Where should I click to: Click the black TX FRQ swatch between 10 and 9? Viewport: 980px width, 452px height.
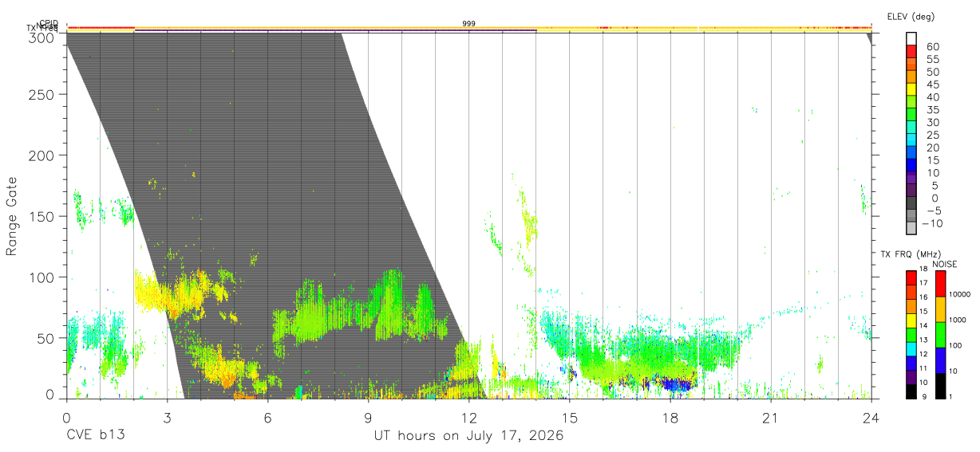[x=911, y=391]
